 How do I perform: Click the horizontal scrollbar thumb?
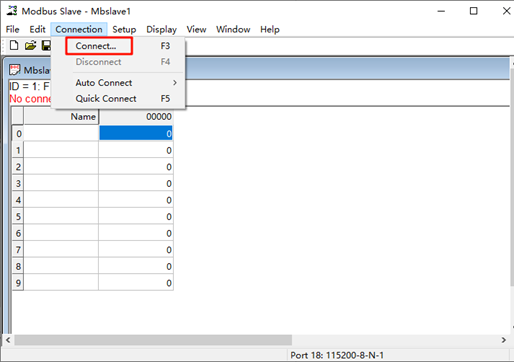click(x=153, y=340)
